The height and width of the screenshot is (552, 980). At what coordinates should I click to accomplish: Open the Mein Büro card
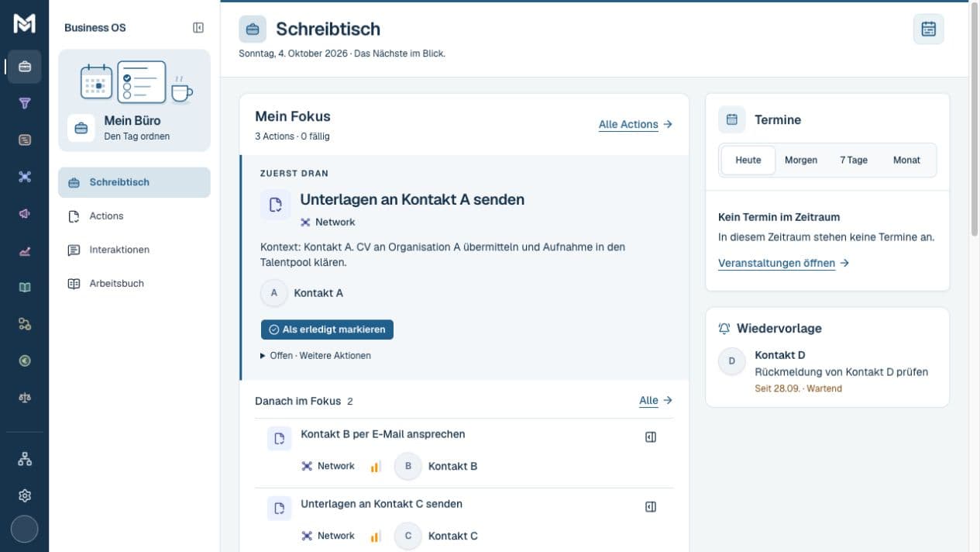134,101
